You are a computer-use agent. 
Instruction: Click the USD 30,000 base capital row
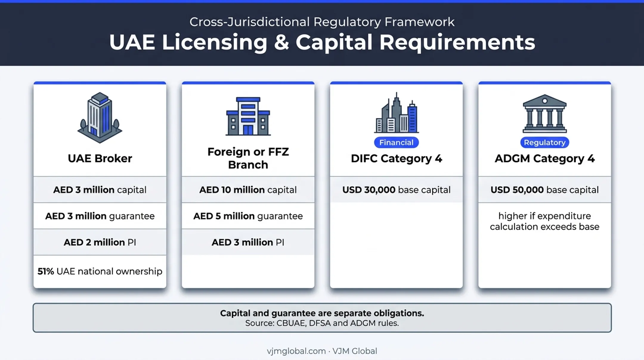tap(397, 190)
